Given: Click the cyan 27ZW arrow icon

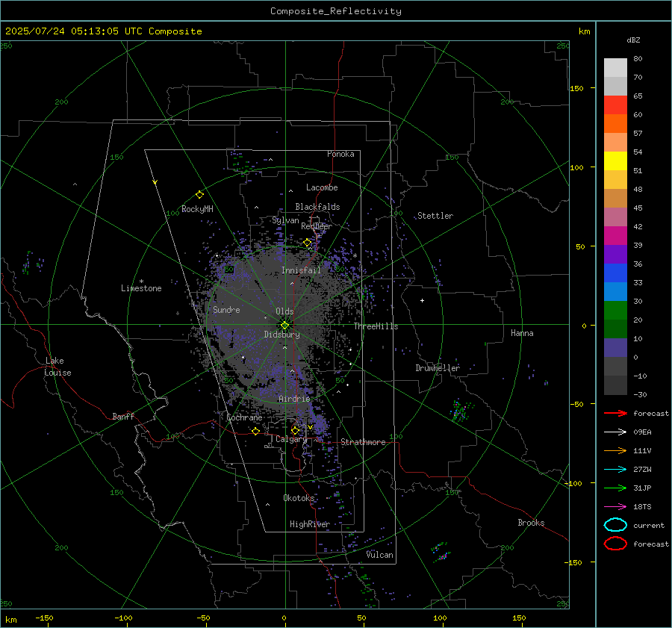Looking at the screenshot, I should [615, 470].
